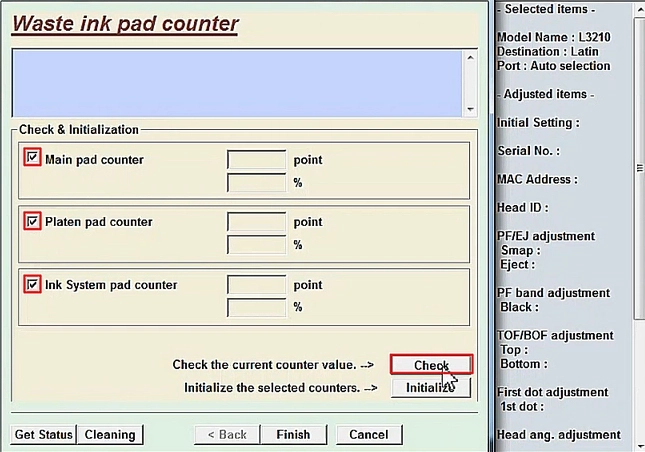
Task: Click the 'Head ID :' entry
Action: [x=522, y=208]
